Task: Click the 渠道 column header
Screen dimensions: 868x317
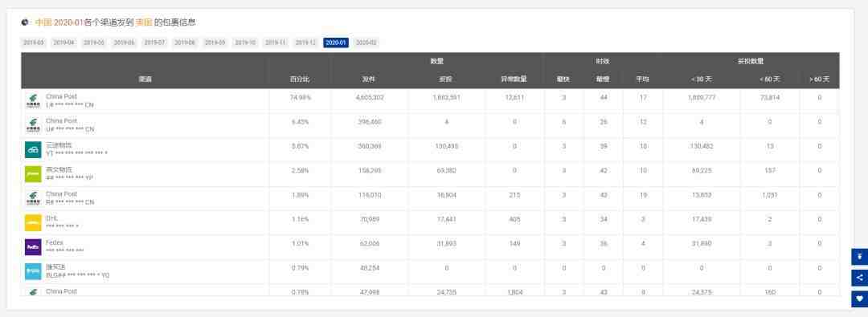Action: point(145,79)
